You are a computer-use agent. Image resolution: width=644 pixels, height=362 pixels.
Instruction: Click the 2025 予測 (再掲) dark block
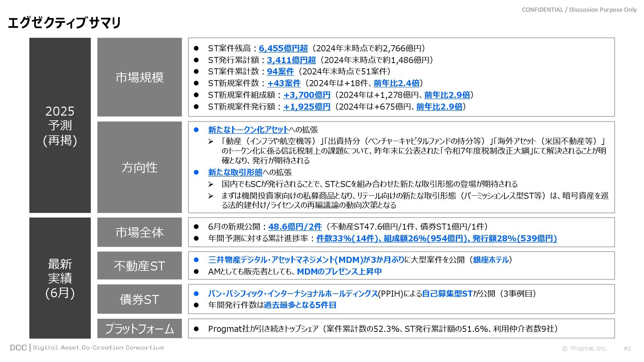60,125
